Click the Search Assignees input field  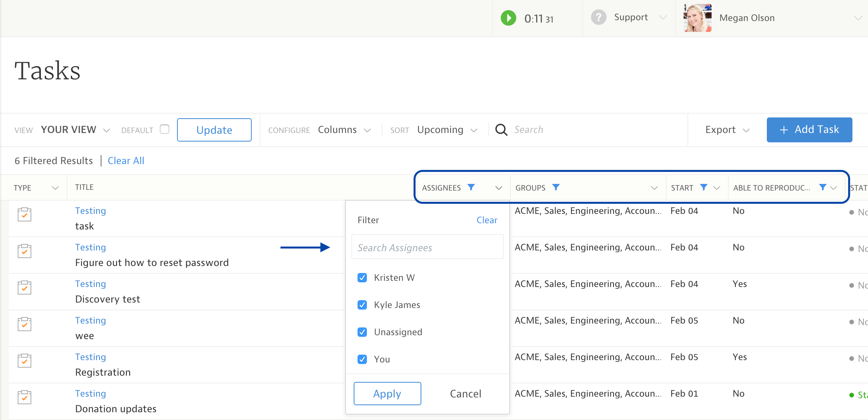point(427,247)
